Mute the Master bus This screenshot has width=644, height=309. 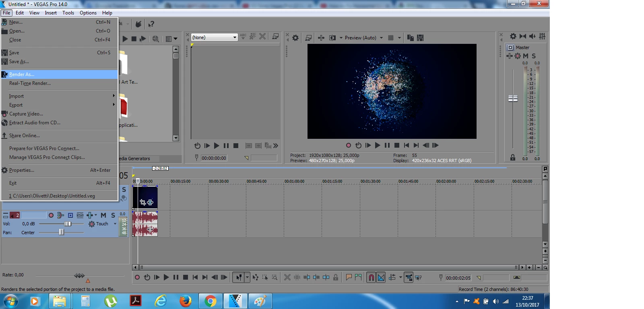(x=526, y=56)
